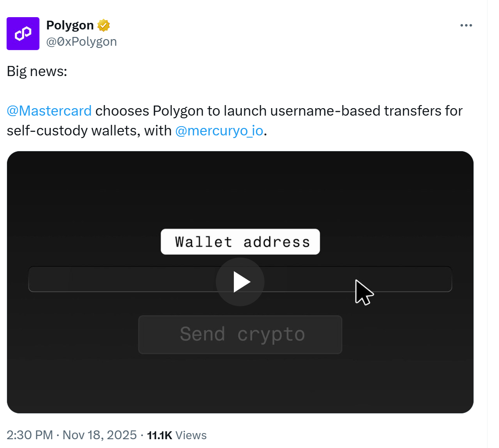Click the Polygon profile avatar icon

point(23,33)
